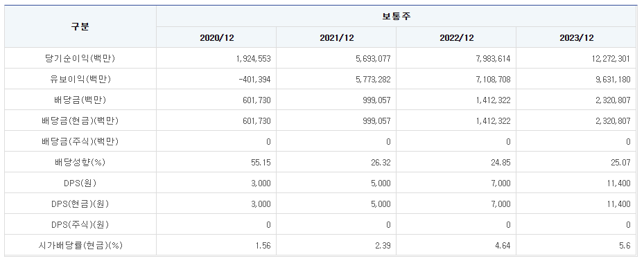Click 7,000 in the DPS(현금)(원) row
This screenshot has height=261, width=644.
click(501, 204)
